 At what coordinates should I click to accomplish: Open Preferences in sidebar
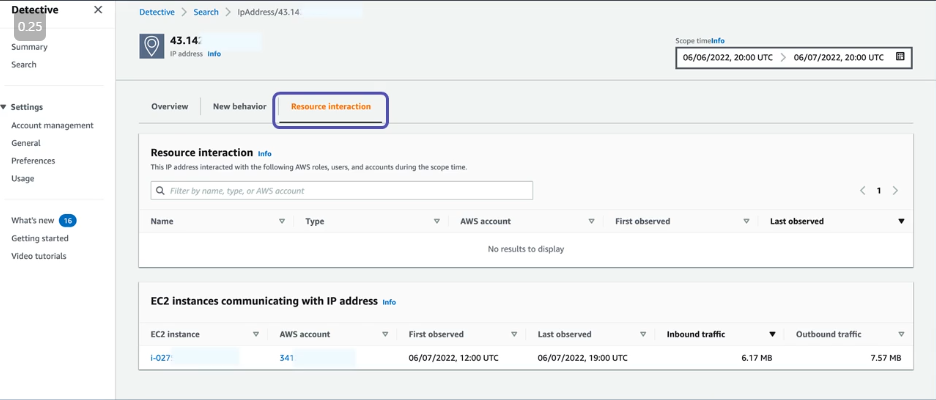[x=33, y=161]
